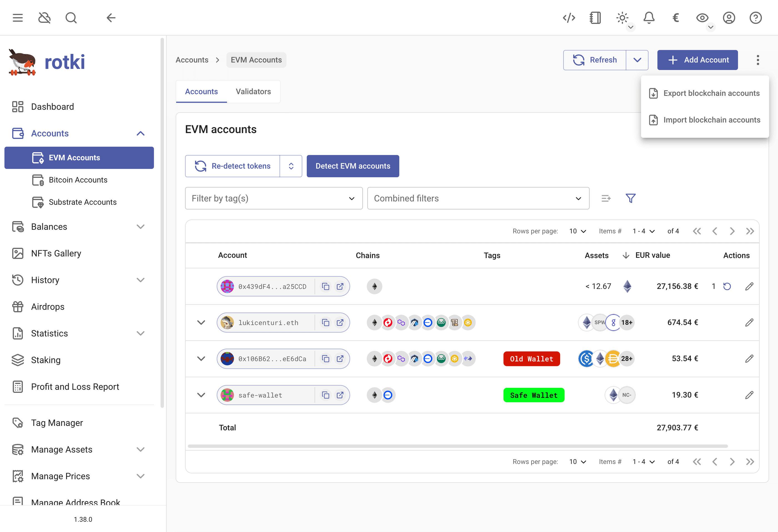
Task: Click the green Safe Wallet tag
Action: (533, 395)
